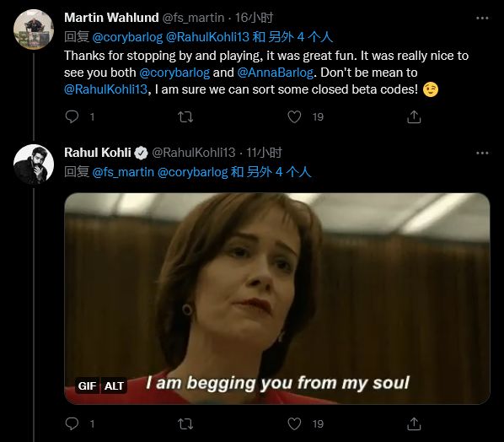Play the begging from my soul GIF
Image resolution: width=504 pixels, height=442 pixels.
(277, 299)
